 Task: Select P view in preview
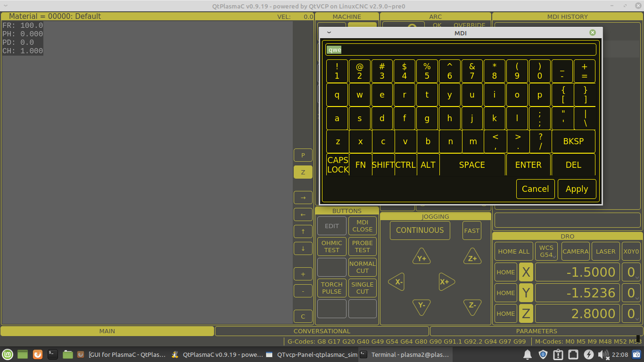[x=303, y=155]
